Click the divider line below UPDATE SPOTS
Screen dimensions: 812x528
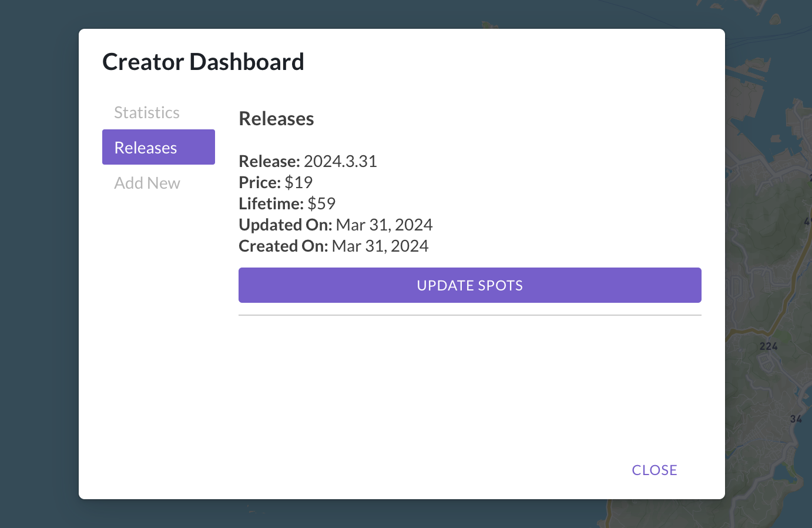point(469,315)
